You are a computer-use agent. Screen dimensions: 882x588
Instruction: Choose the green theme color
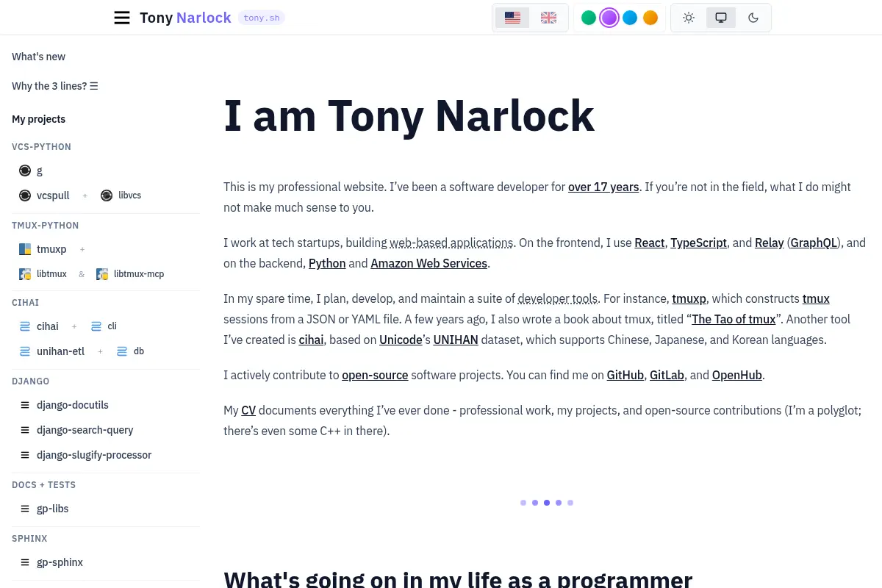589,18
